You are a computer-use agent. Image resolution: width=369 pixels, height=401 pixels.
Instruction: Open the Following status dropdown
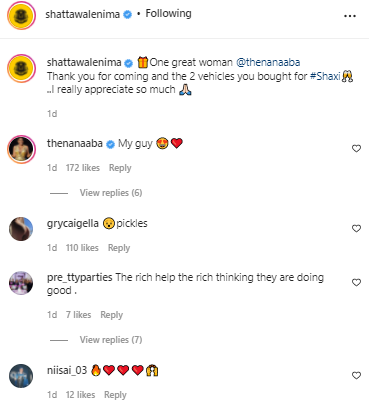point(168,14)
